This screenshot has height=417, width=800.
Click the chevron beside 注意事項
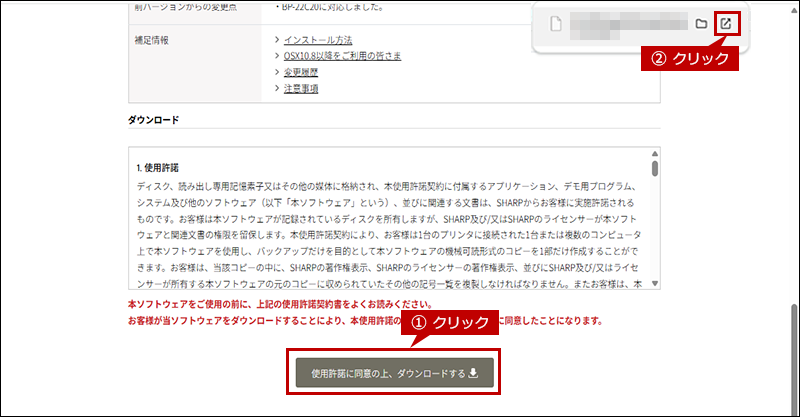coord(277,88)
